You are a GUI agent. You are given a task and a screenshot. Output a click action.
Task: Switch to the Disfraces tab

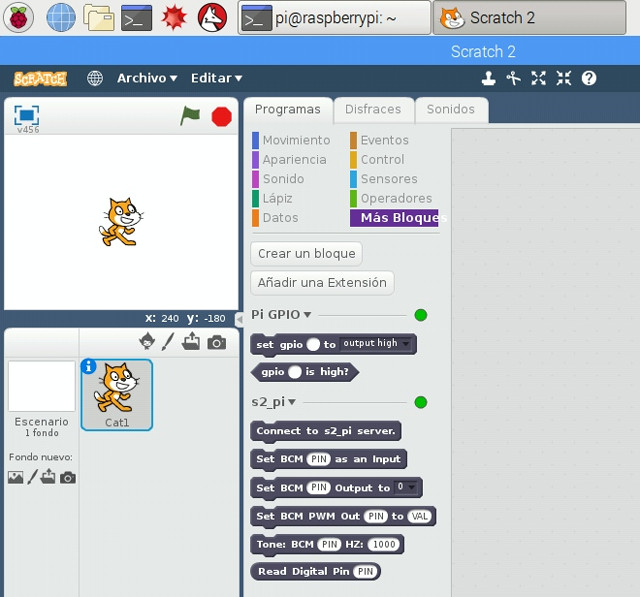373,109
